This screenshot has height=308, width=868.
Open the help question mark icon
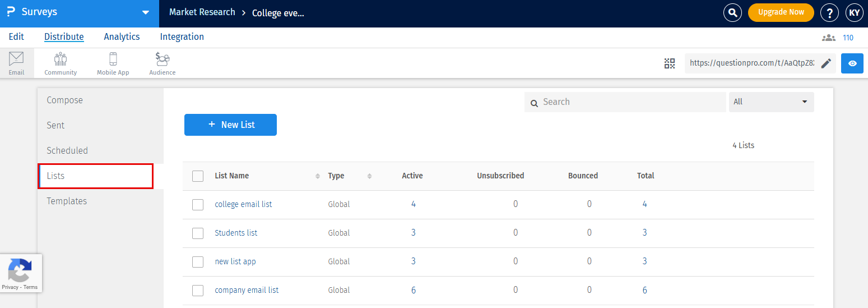pos(829,12)
